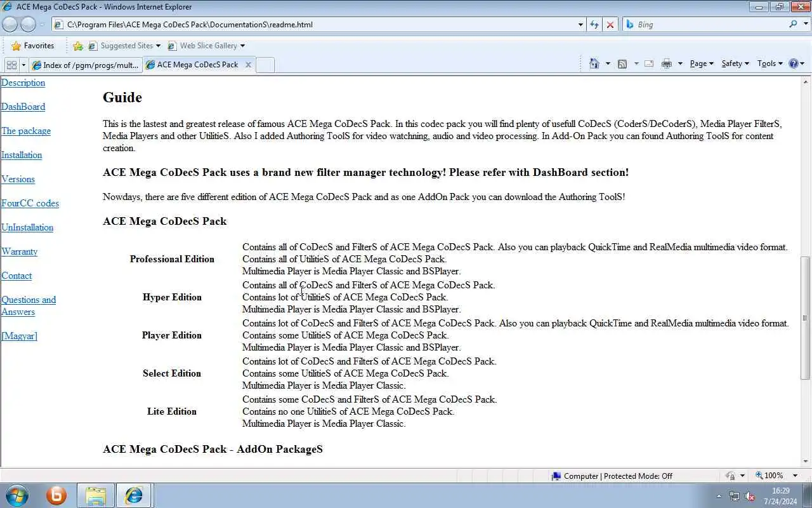Close the ACE Mega CoDecS Pack tab
This screenshot has height=508, width=812.
[x=248, y=65]
